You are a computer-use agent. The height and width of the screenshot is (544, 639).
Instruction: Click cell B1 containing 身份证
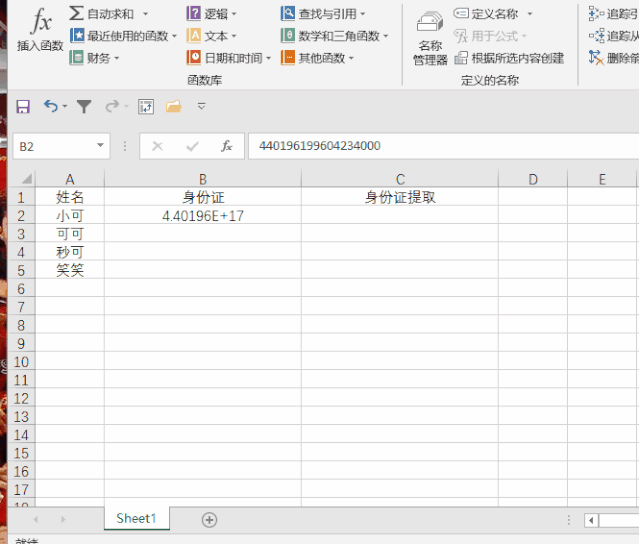[x=203, y=198]
